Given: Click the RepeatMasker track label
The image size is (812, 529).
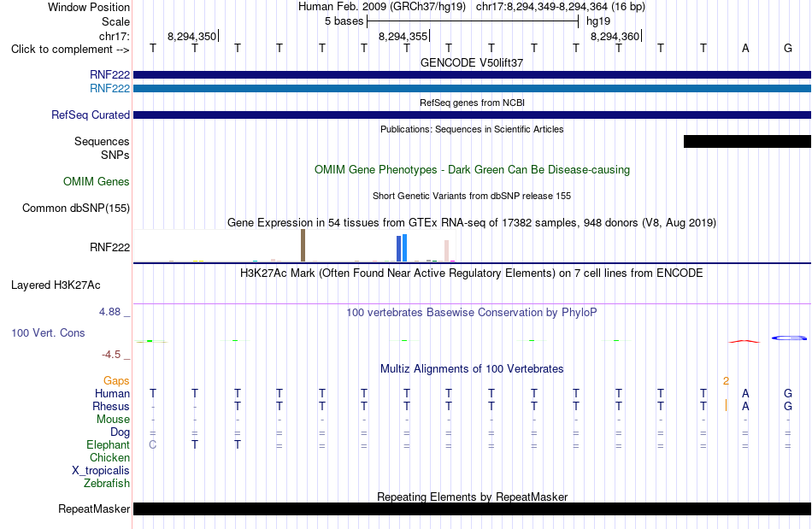Looking at the screenshot, I should point(94,509).
